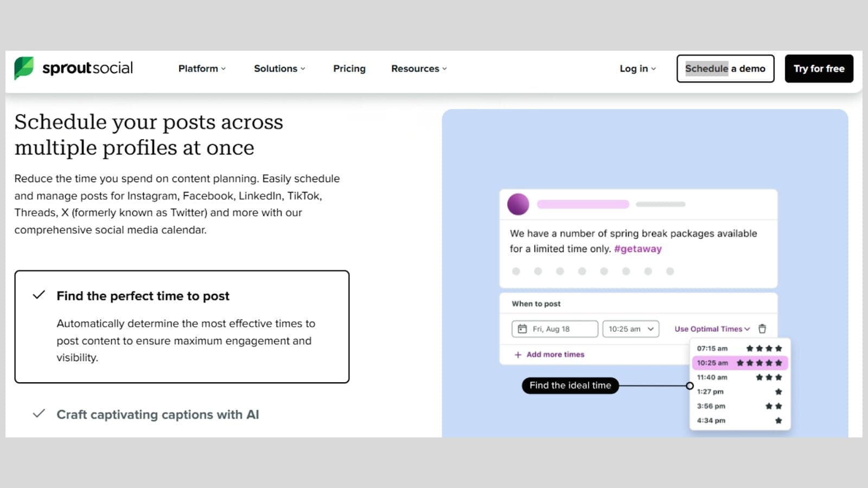The width and height of the screenshot is (868, 488).
Task: Open the 10:25 am time dropdown
Action: 631,329
